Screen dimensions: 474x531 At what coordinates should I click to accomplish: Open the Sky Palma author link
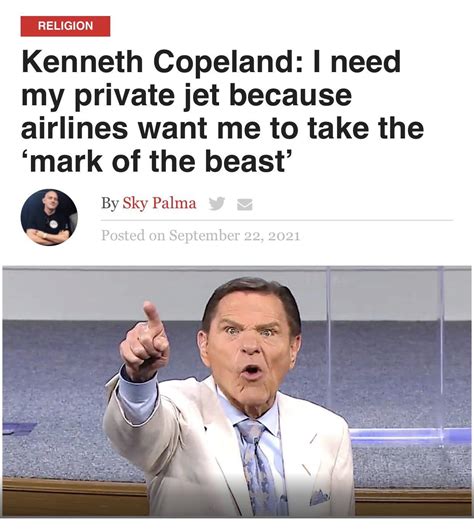pyautogui.click(x=159, y=203)
